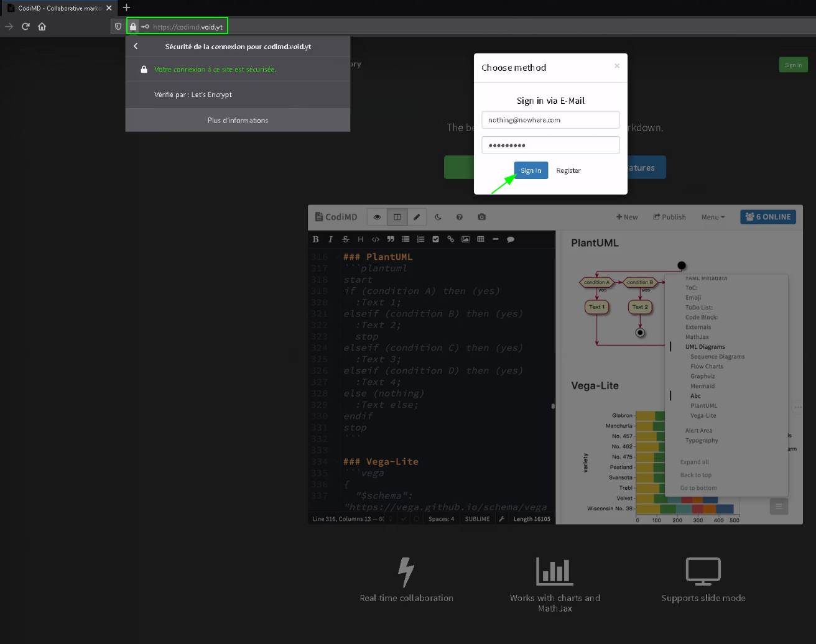Switch to edit mode with the pencil icon
This screenshot has height=644, width=816.
417,217
